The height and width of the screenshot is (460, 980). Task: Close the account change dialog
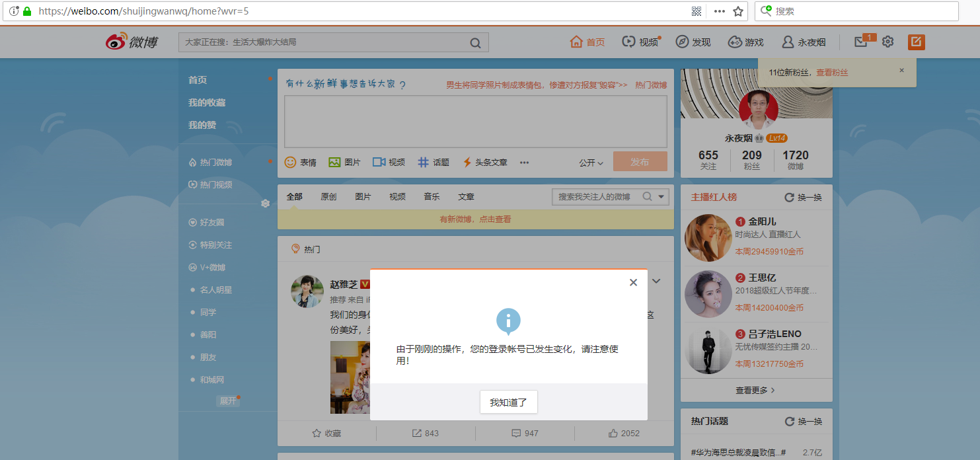633,282
